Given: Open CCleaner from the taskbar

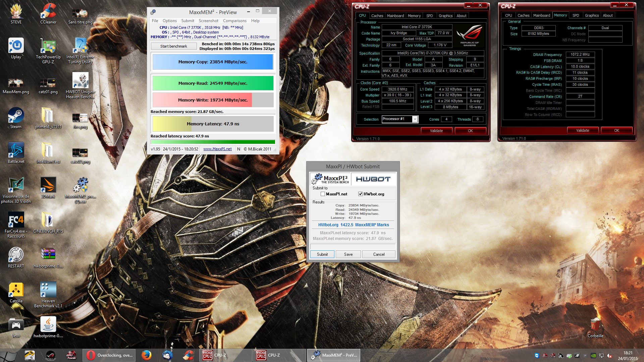Looking at the screenshot, I should (x=189, y=355).
